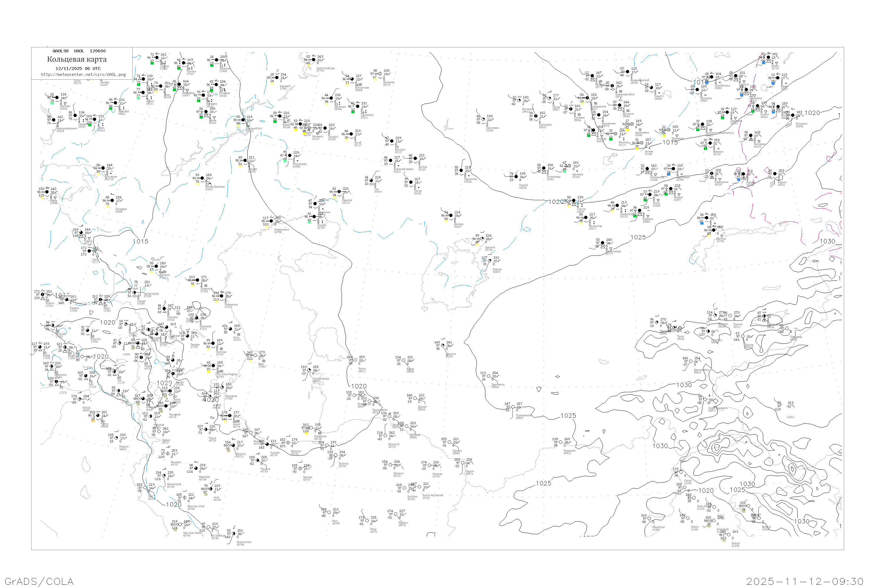Click the 2025-11-12-09:30 timestamp at bottom right
The image size is (882, 588).
click(x=805, y=581)
